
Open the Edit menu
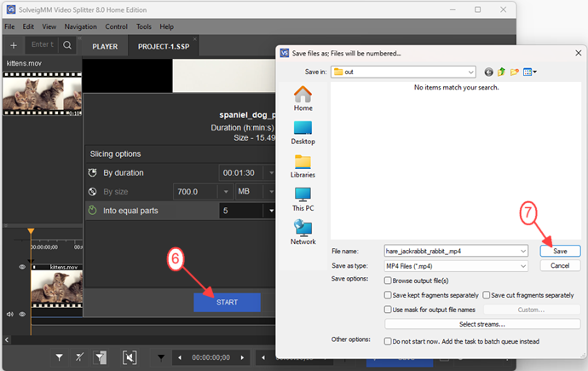point(28,26)
